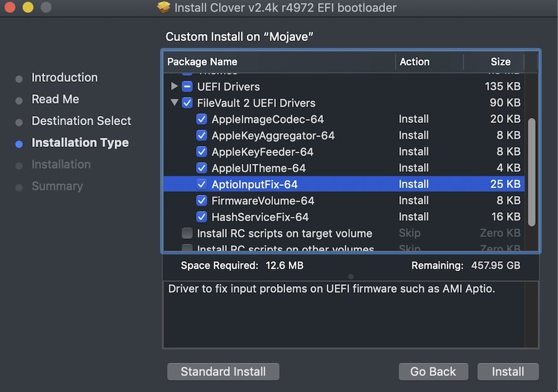Viewport: 558px width, 392px height.
Task: Click the Introduction step in sidebar
Action: tap(64, 78)
